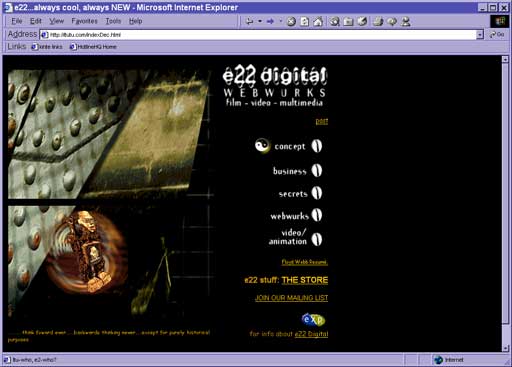The image size is (512, 367).
Task: Click the Forward arrow toolbar button
Action: click(x=270, y=22)
